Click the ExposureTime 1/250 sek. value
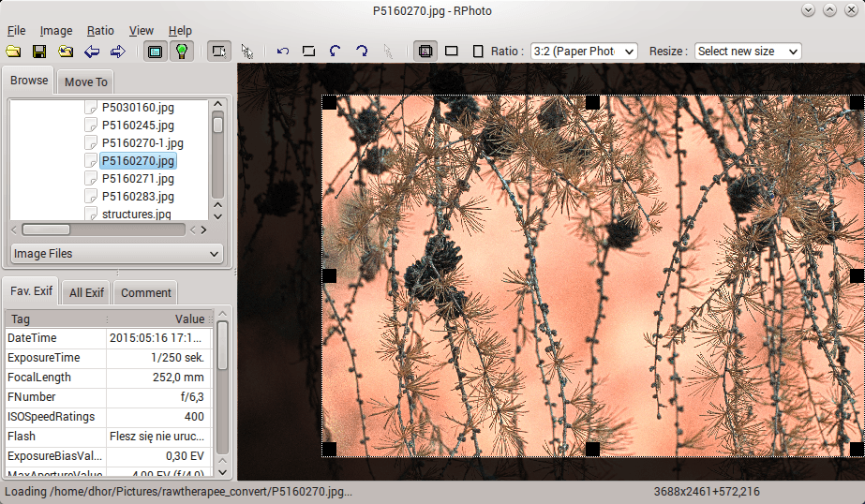This screenshot has height=504, width=865. tap(178, 358)
